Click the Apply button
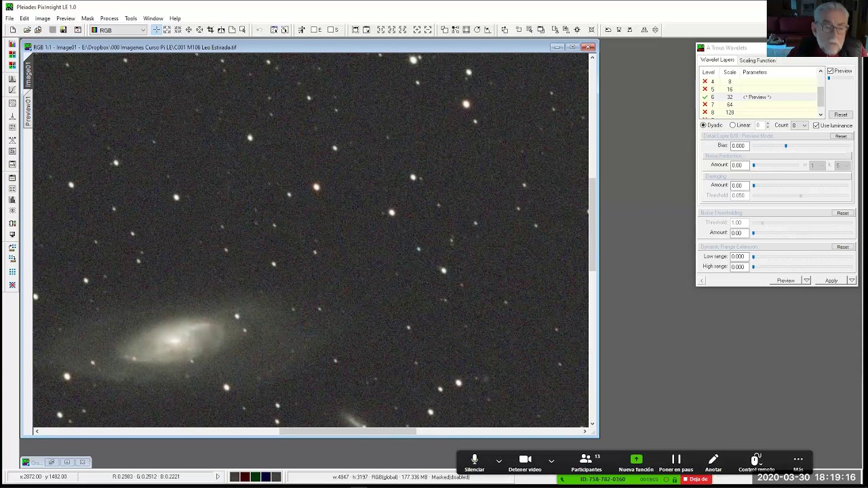 click(831, 281)
